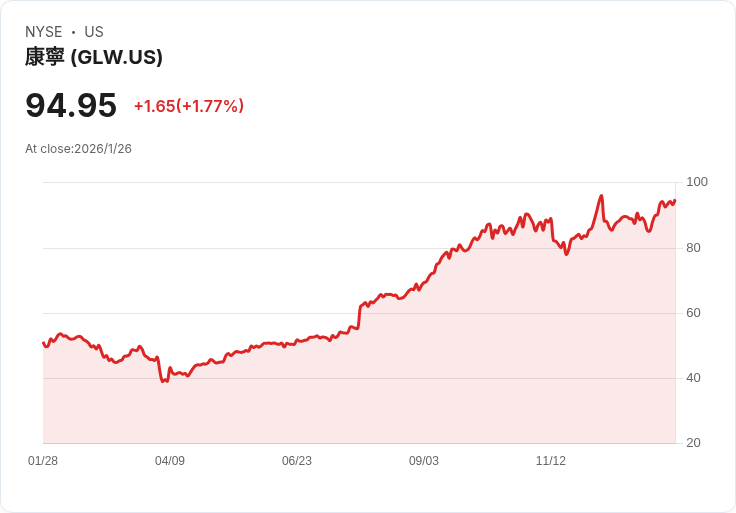Viewport: 736px width, 513px height.
Task: Click the NYSE exchange label
Action: (43, 32)
